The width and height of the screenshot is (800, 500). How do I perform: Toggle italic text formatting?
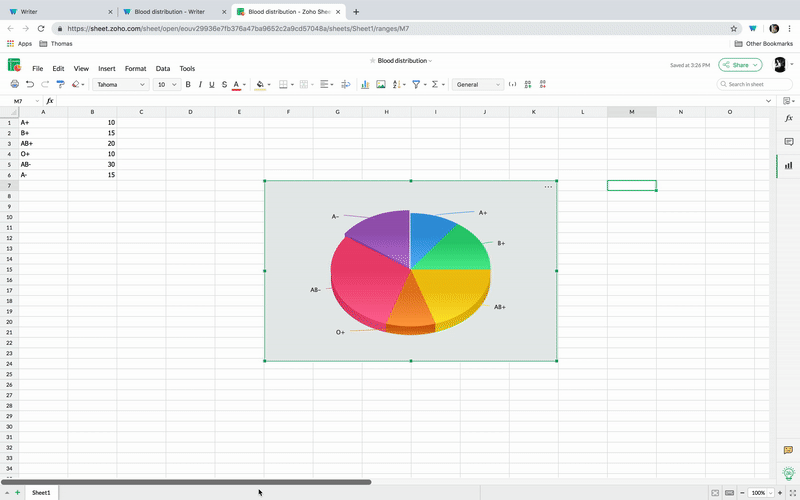[200, 85]
